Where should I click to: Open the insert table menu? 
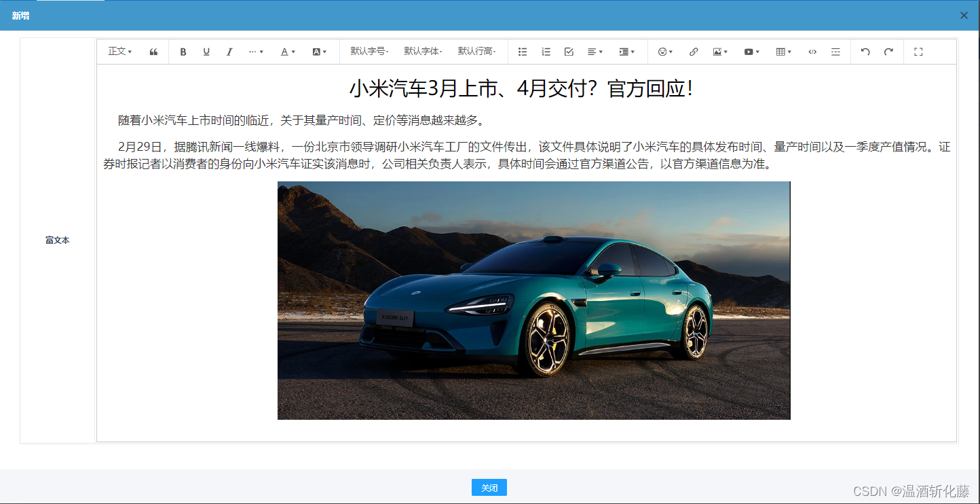tap(783, 52)
